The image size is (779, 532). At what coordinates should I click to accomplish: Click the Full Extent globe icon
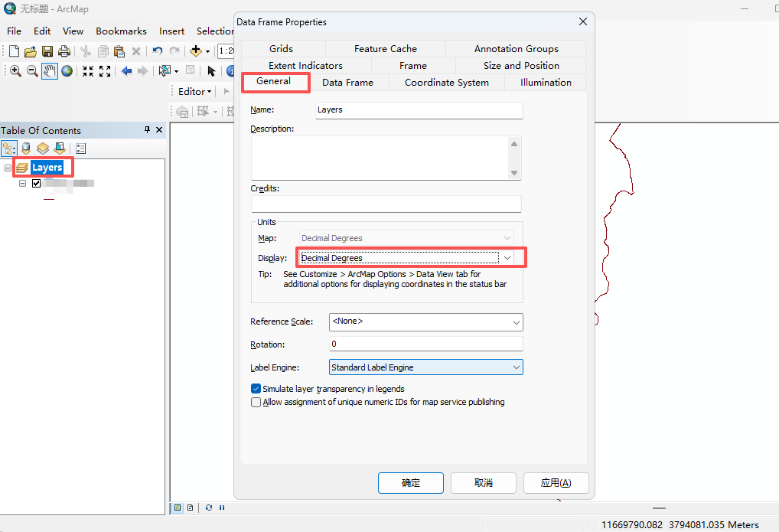click(67, 71)
